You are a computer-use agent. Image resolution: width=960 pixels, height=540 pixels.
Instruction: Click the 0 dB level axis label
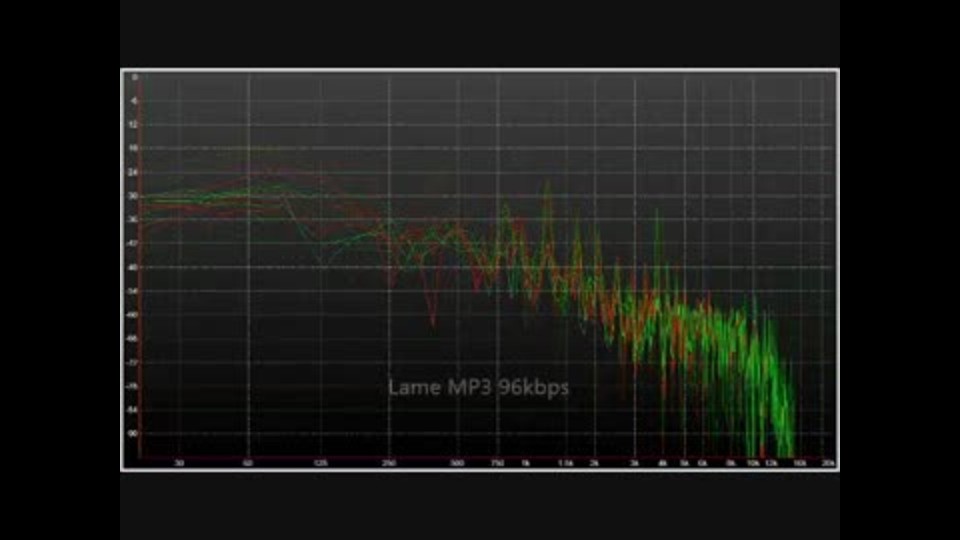click(x=134, y=77)
